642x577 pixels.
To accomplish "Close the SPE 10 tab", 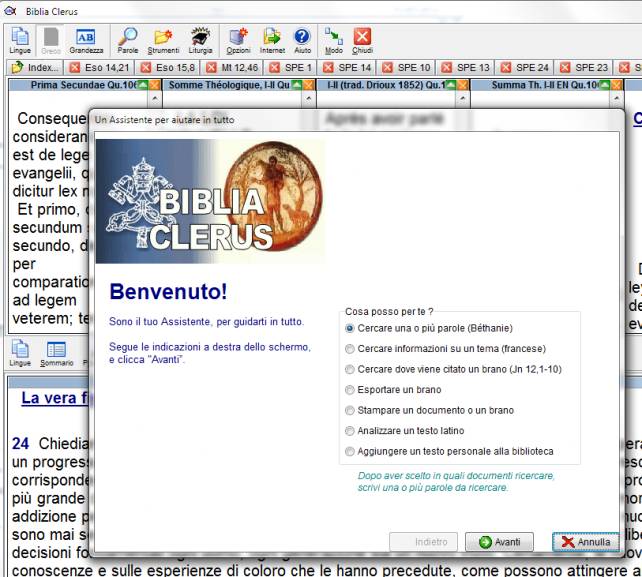I will point(387,68).
